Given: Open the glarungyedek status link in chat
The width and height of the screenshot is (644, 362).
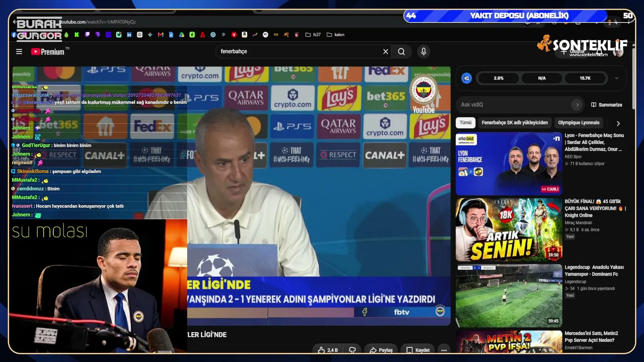Looking at the screenshot, I should click(117, 95).
